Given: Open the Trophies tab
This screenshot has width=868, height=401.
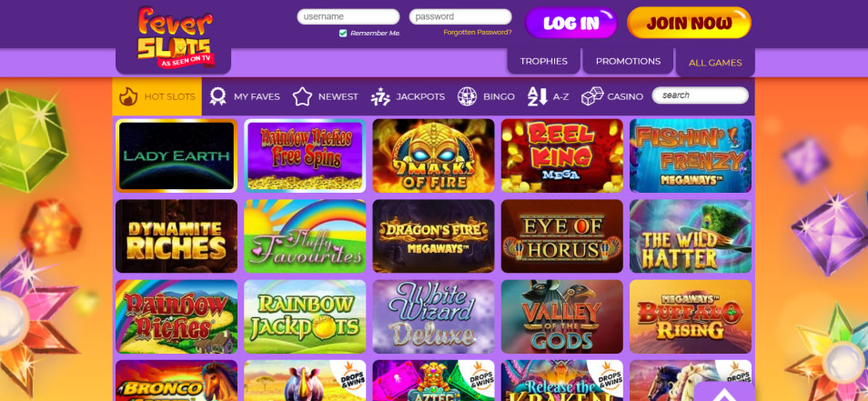Looking at the screenshot, I should coord(543,62).
